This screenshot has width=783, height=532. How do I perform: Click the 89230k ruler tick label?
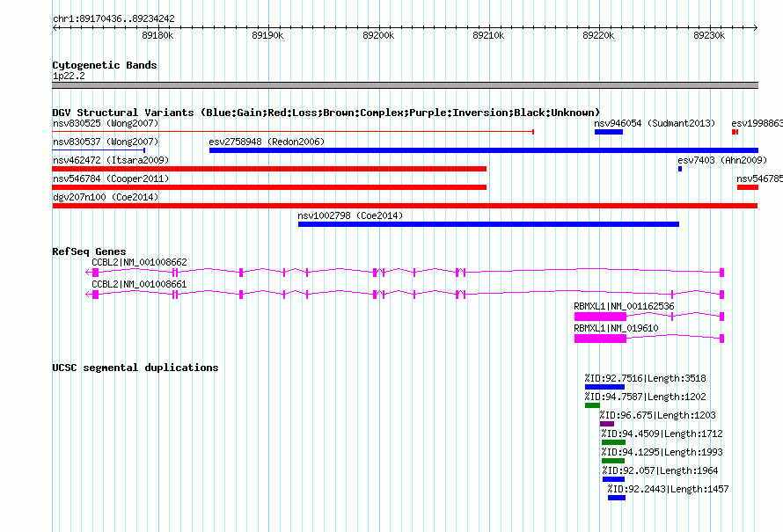[x=709, y=35]
